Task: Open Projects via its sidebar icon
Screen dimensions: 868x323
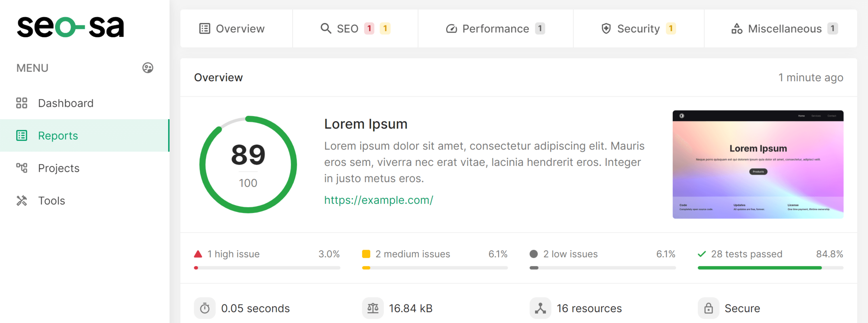Action: click(x=22, y=168)
